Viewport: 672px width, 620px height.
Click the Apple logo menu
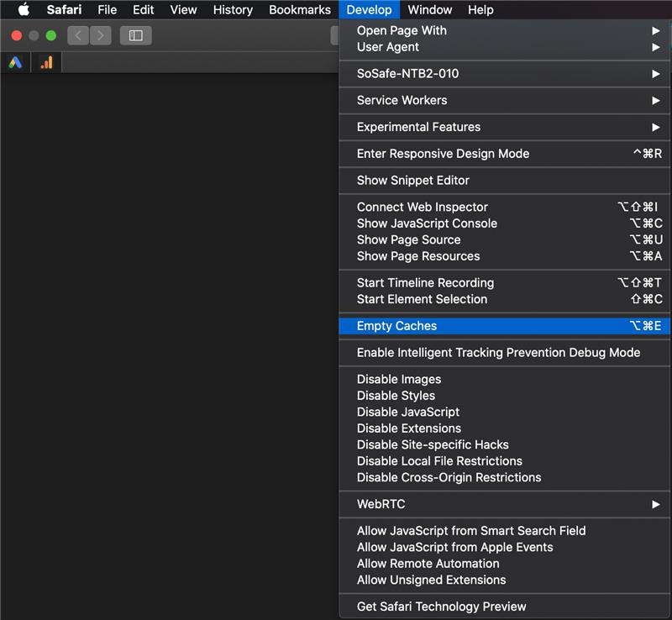24,10
